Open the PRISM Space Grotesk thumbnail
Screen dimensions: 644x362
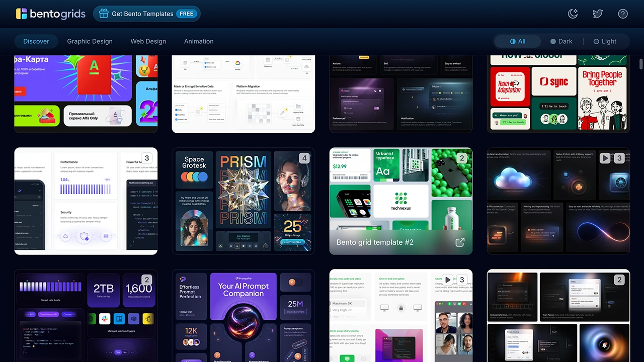(x=244, y=201)
